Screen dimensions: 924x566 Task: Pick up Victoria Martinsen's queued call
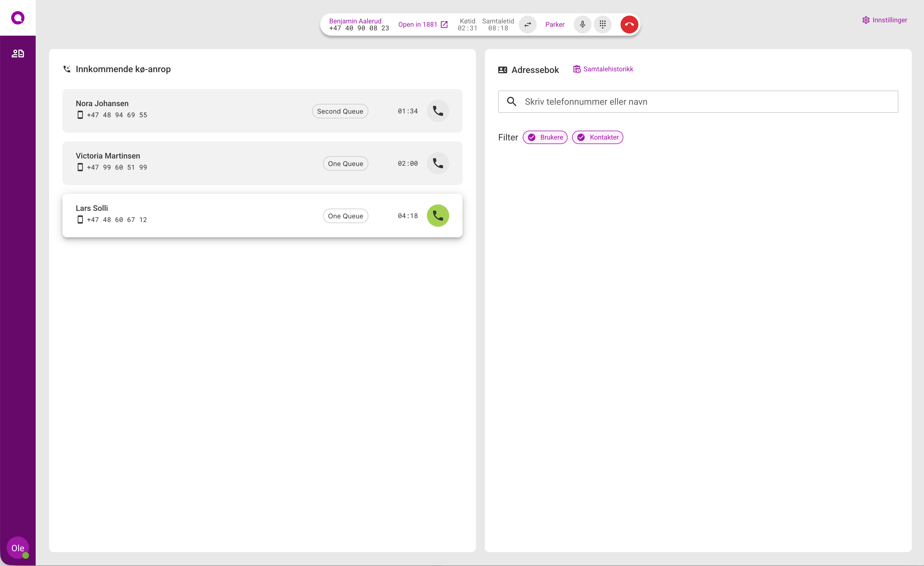coord(438,164)
